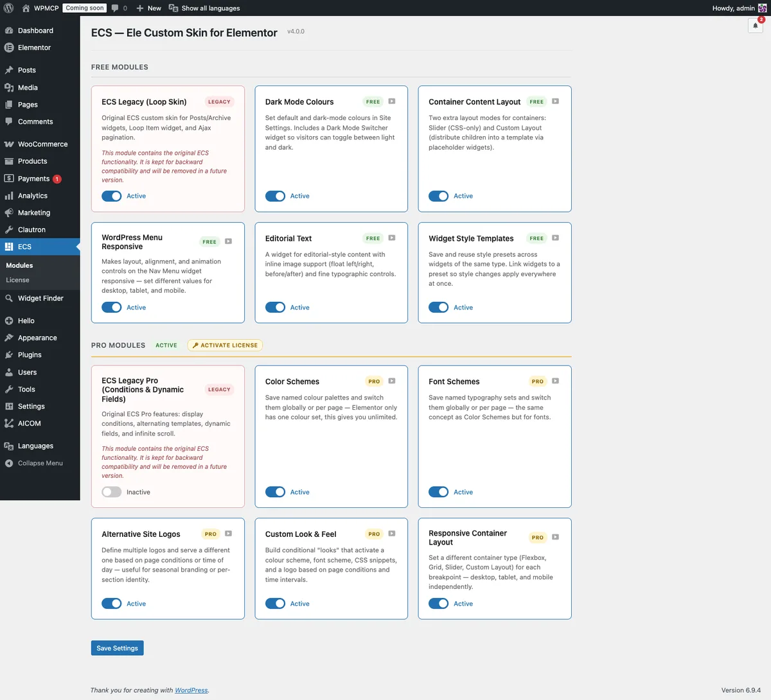Toggle Dark Mode Colours module switch
Image resolution: width=771 pixels, height=700 pixels.
point(275,196)
